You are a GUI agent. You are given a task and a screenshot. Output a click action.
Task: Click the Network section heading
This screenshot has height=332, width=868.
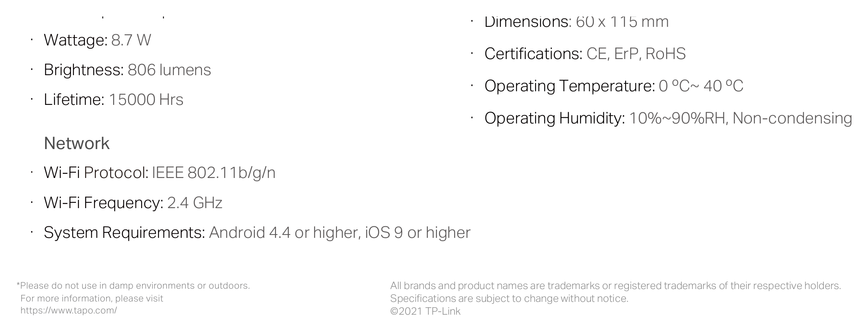pyautogui.click(x=77, y=143)
